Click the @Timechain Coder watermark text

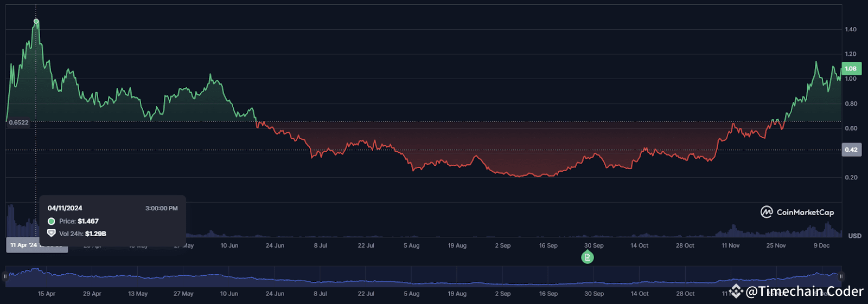804,292
